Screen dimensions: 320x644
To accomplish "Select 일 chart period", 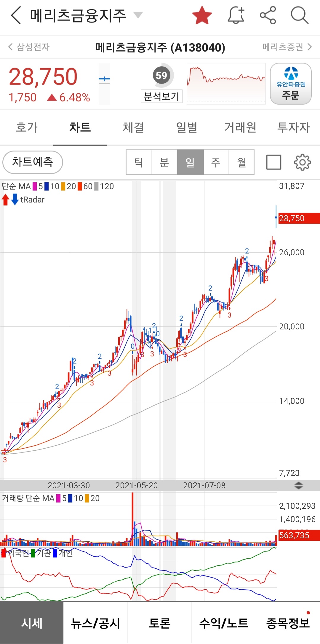I will click(x=190, y=162).
